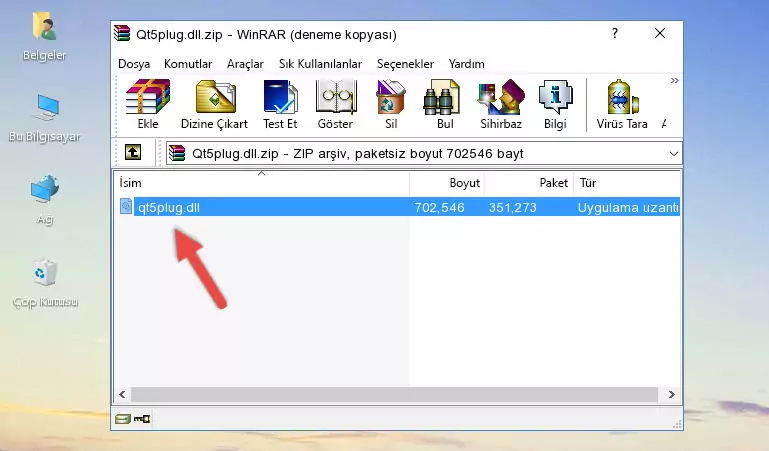This screenshot has width=769, height=451.
Task: Launch the Sihirbaz wizard
Action: [501, 104]
